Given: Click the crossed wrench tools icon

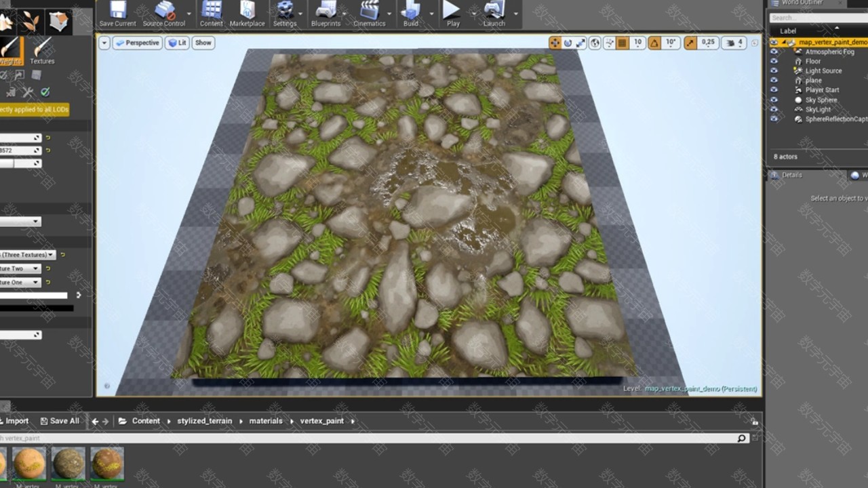Looking at the screenshot, I should coord(28,92).
